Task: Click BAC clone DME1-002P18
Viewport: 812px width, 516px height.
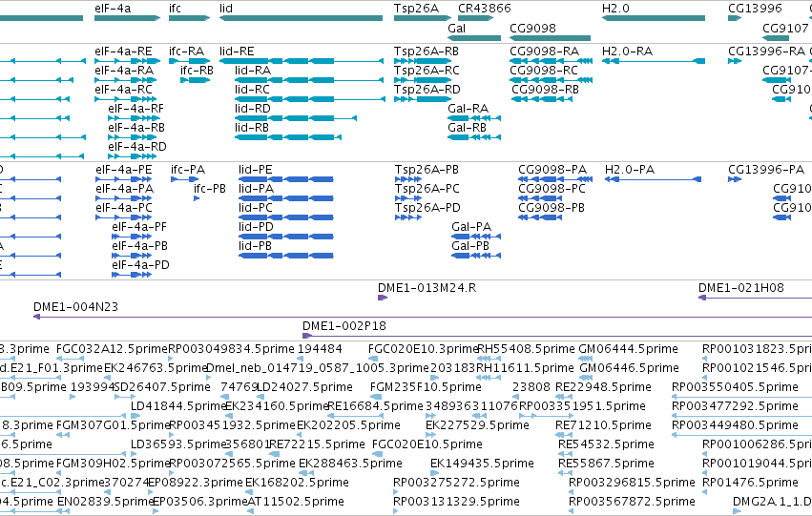Action: [x=344, y=326]
